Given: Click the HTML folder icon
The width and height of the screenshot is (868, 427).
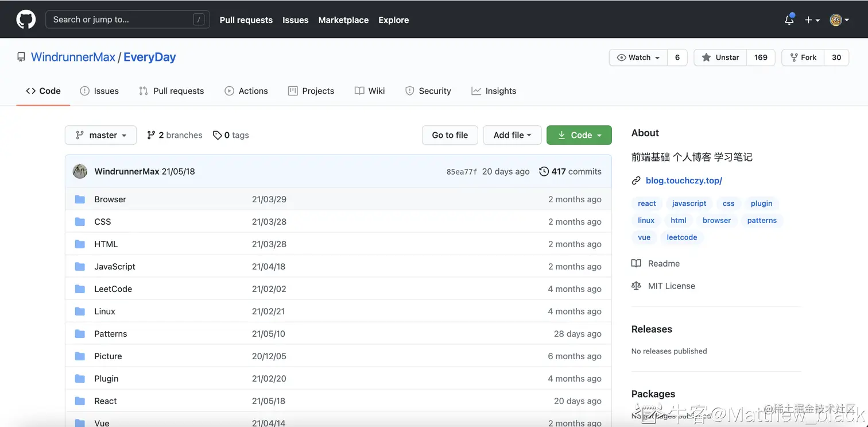Looking at the screenshot, I should pos(80,244).
